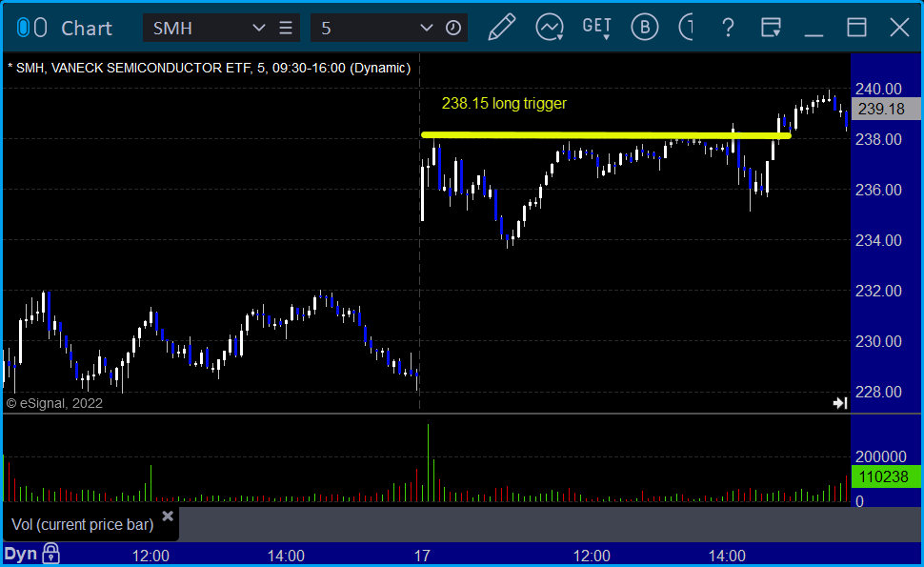
Task: Click the circled B icon
Action: [x=644, y=28]
